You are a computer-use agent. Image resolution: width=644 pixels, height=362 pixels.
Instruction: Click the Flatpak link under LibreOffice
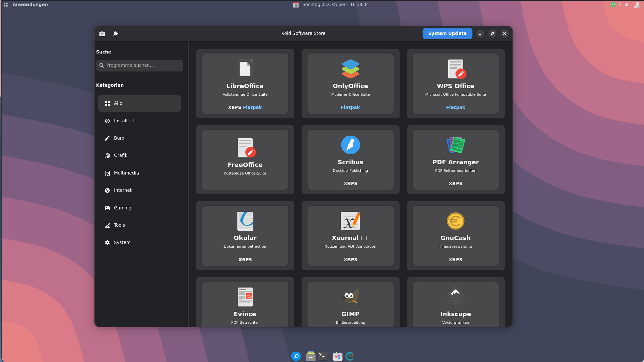252,107
